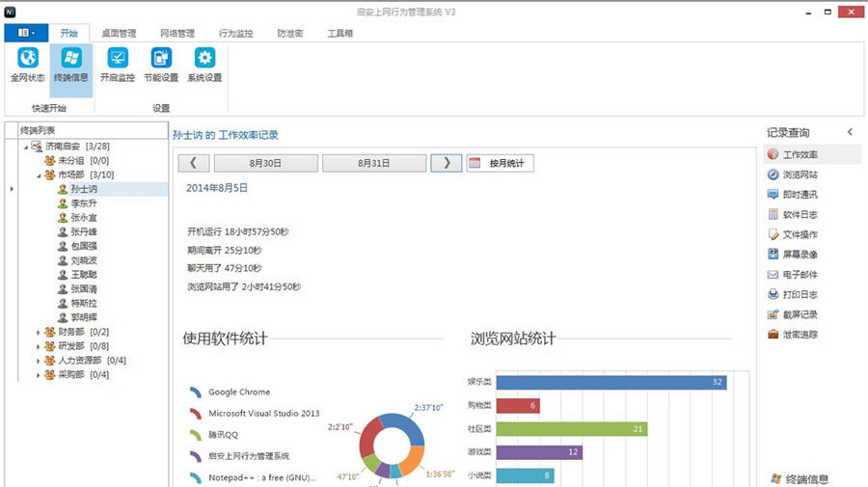This screenshot has height=487, width=868.
Task: Click 终端信息 at bottom right
Action: pyautogui.click(x=800, y=479)
